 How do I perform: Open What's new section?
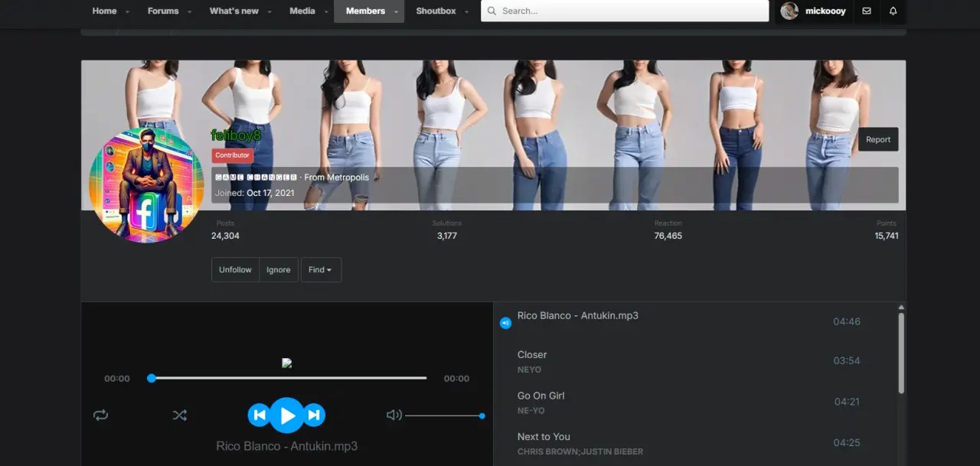click(234, 11)
